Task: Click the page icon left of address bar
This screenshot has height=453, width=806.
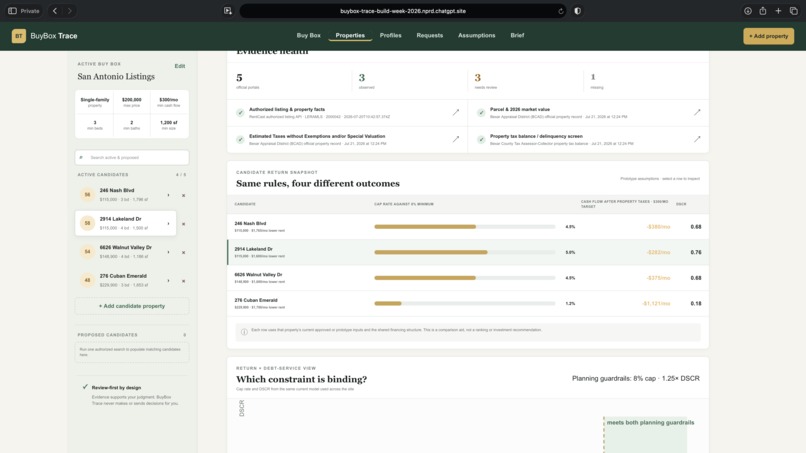Action: (228, 11)
